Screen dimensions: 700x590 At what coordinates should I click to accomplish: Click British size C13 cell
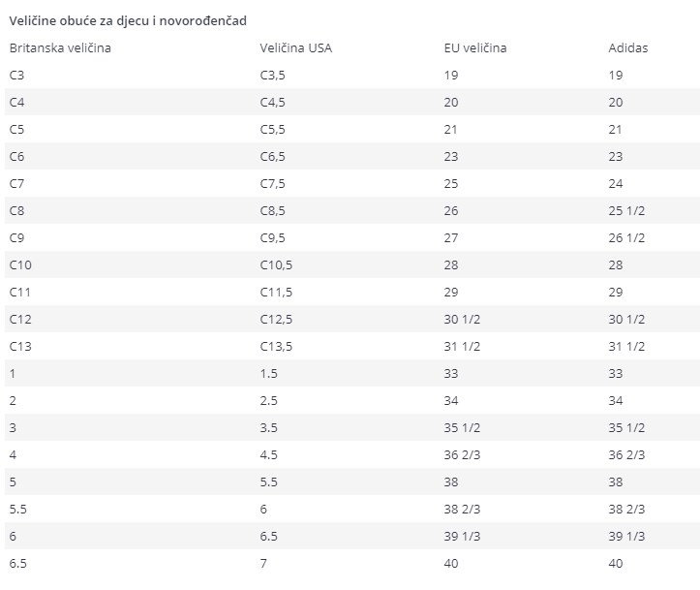click(x=20, y=347)
